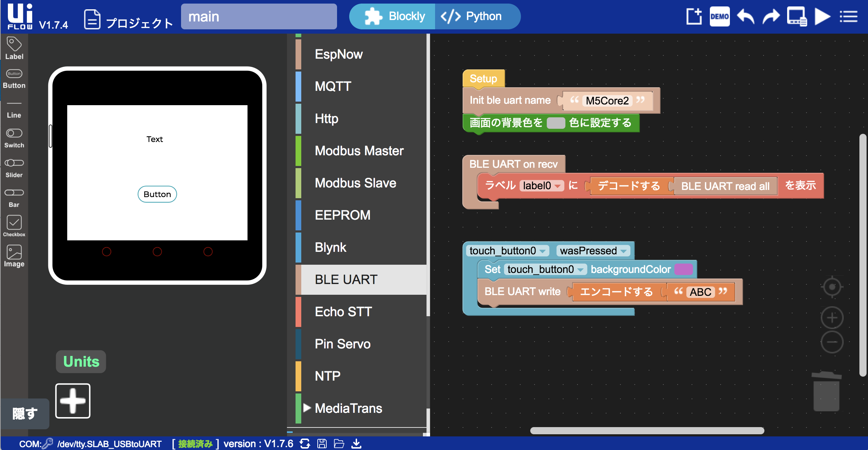Viewport: 868px width, 450px height.
Task: Click the zoom in workspace icon
Action: tap(832, 318)
